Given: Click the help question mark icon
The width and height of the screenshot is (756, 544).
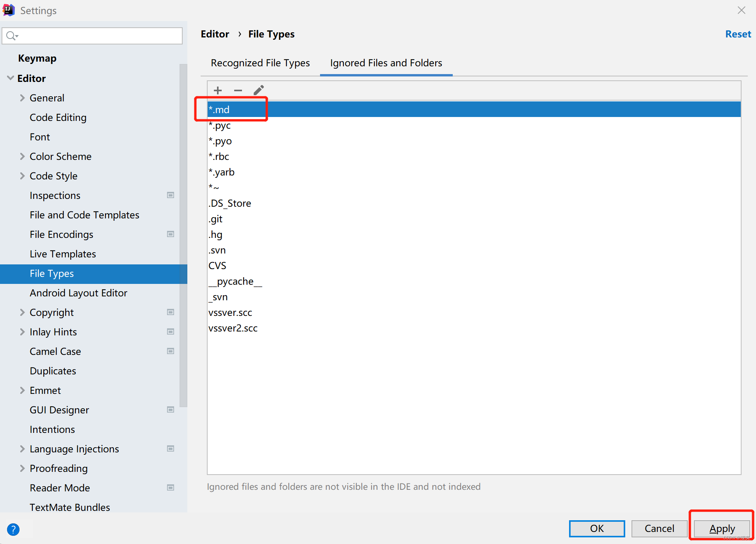Looking at the screenshot, I should coord(13,529).
